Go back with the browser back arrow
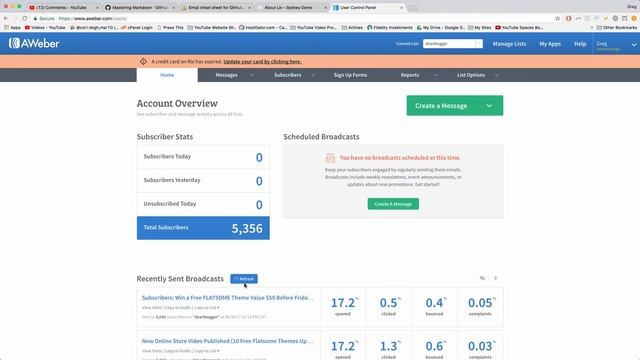Image resolution: width=640 pixels, height=360 pixels. click(6, 18)
